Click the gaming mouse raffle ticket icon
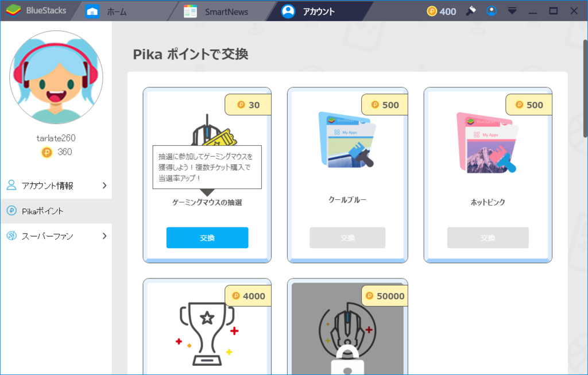588x375 pixels. point(214,130)
